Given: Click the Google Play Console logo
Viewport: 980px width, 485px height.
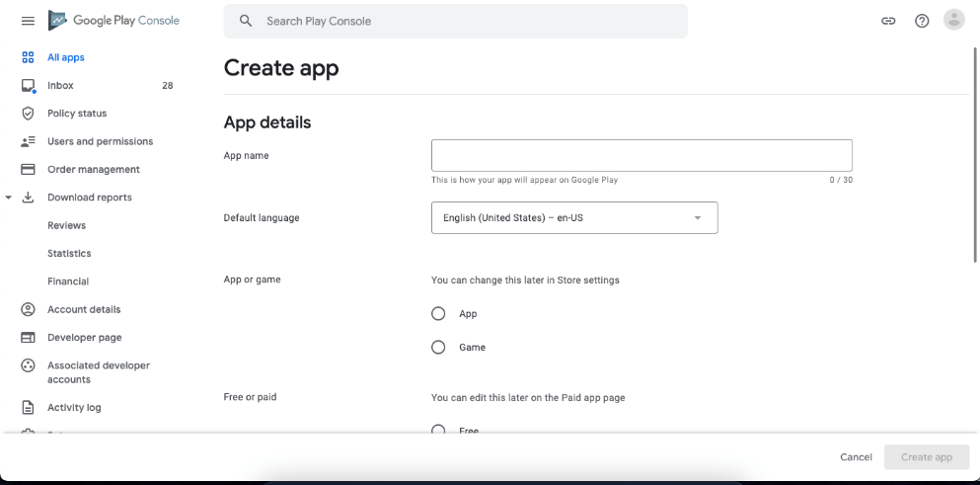Looking at the screenshot, I should (x=114, y=21).
